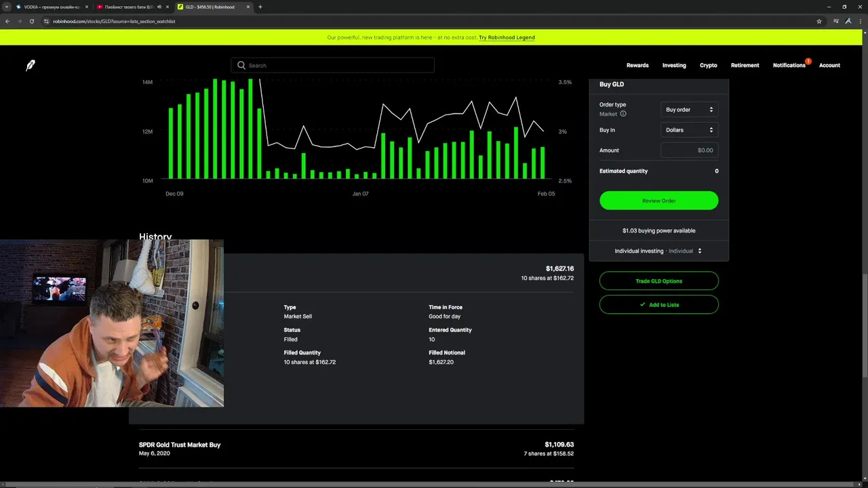868x488 pixels.
Task: Click the Amount input field
Action: (x=689, y=150)
